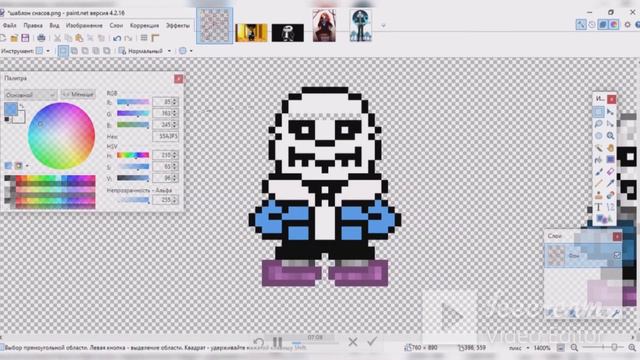Toggle visibility checkbox of Фон layer

coord(617,255)
